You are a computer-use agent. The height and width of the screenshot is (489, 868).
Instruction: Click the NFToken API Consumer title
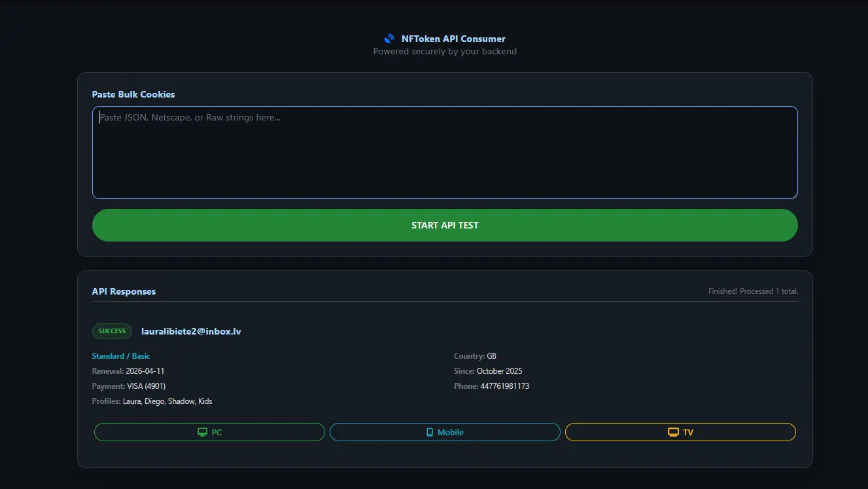click(453, 39)
